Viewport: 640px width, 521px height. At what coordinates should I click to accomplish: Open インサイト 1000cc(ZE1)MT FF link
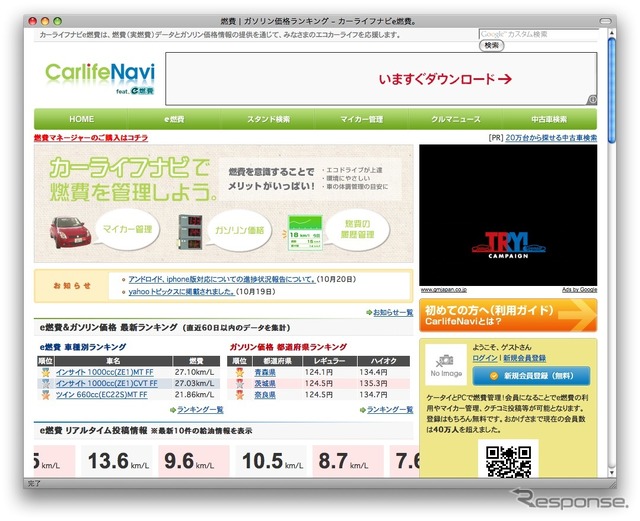(x=104, y=372)
